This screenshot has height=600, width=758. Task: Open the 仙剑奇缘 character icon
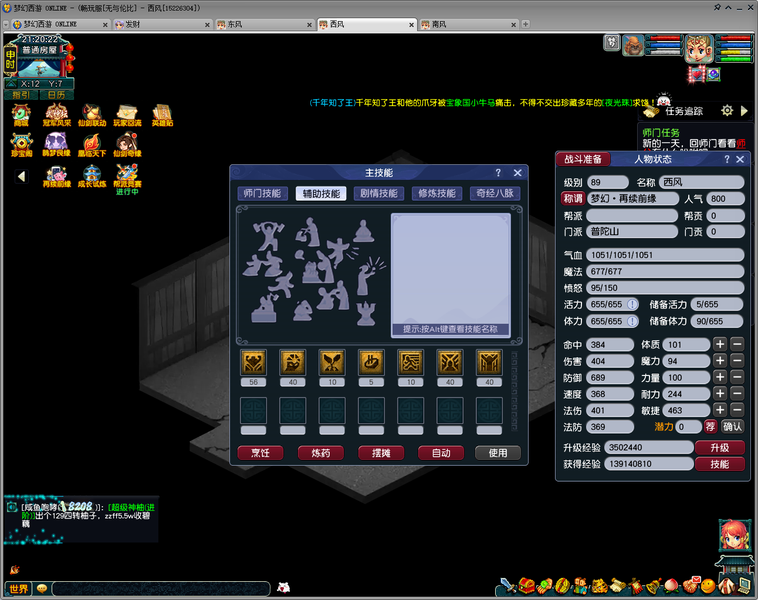[127, 145]
